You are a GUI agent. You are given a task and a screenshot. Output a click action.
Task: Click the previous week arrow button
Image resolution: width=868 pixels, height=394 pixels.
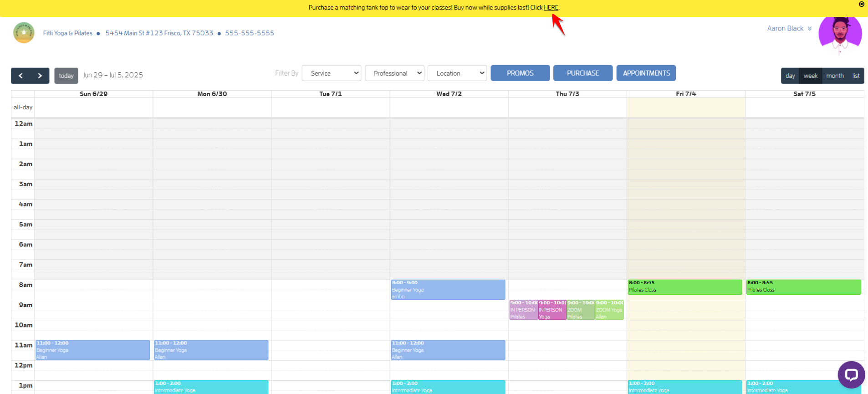[x=20, y=76]
